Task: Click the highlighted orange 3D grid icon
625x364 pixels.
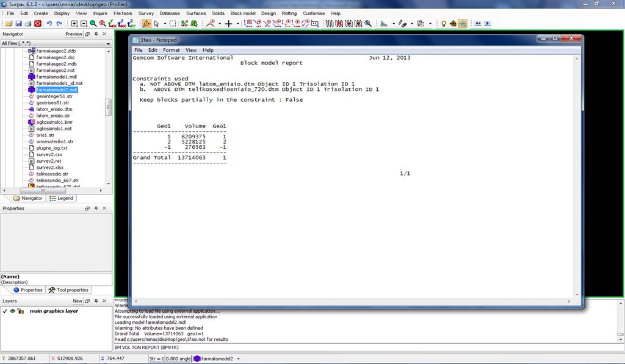Action: point(463,24)
